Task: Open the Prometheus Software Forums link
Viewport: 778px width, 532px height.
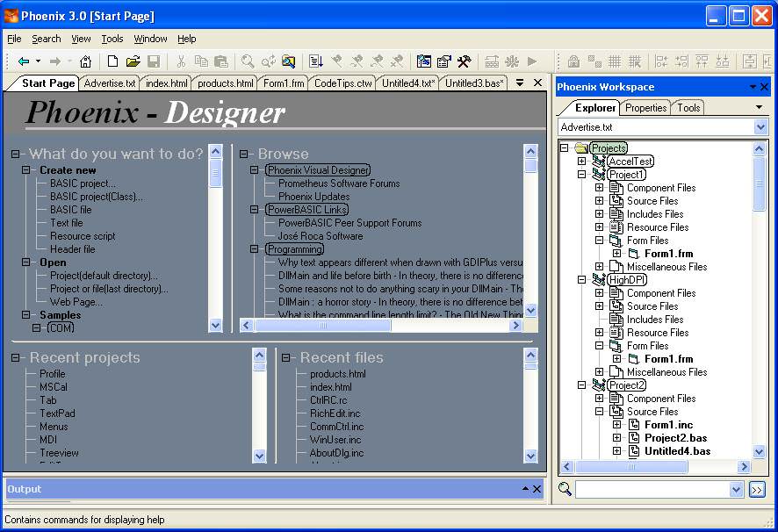Action: pos(339,183)
